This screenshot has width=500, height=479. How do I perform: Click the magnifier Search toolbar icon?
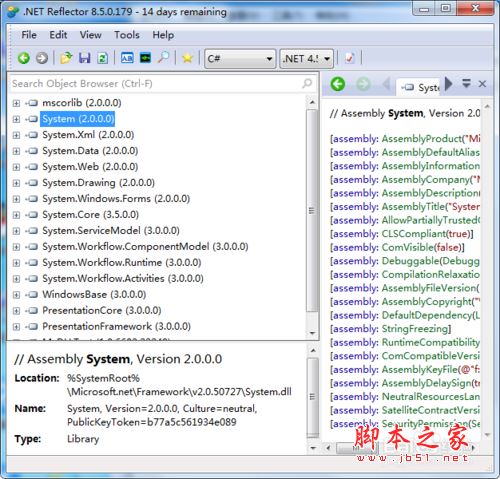[163, 58]
